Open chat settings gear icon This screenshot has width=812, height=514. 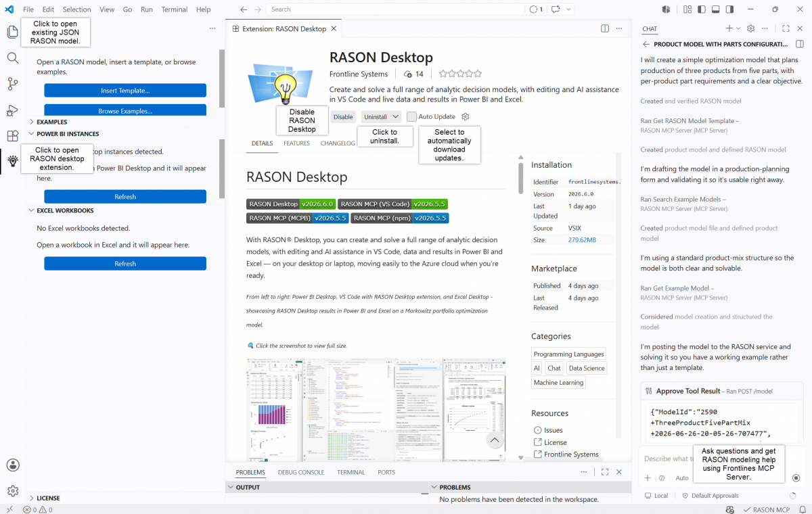point(750,28)
